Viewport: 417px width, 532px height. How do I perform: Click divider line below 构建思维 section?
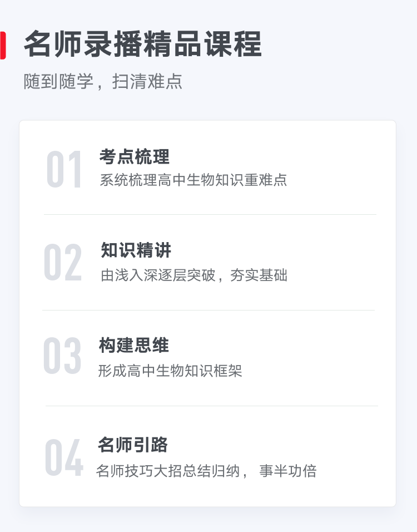point(211,406)
